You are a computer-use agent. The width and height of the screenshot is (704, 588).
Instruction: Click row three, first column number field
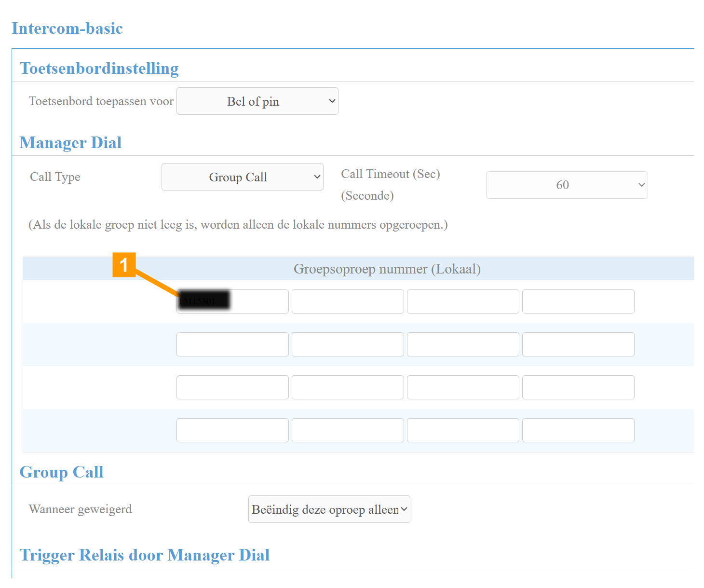[x=232, y=387]
